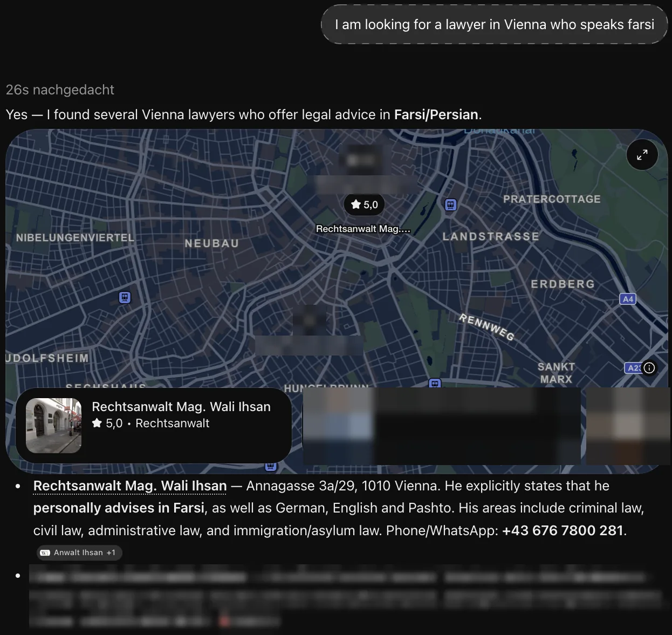Screen dimensions: 672x635
Task: Open the map info icon
Action: (x=649, y=367)
